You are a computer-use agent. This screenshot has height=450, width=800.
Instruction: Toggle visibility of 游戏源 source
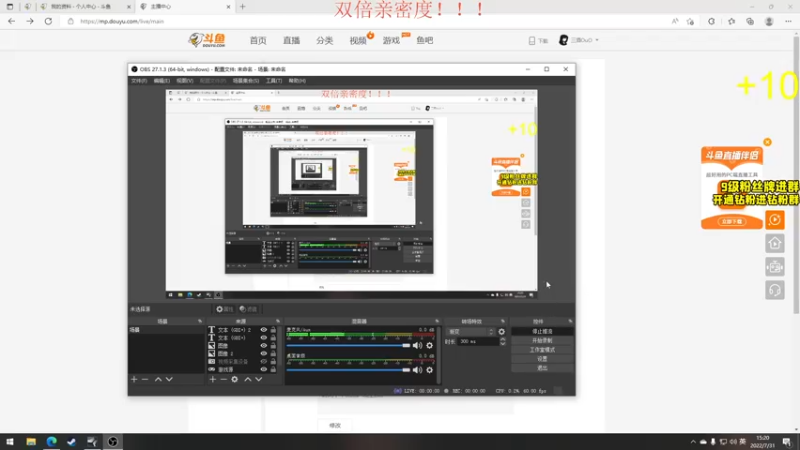point(264,369)
